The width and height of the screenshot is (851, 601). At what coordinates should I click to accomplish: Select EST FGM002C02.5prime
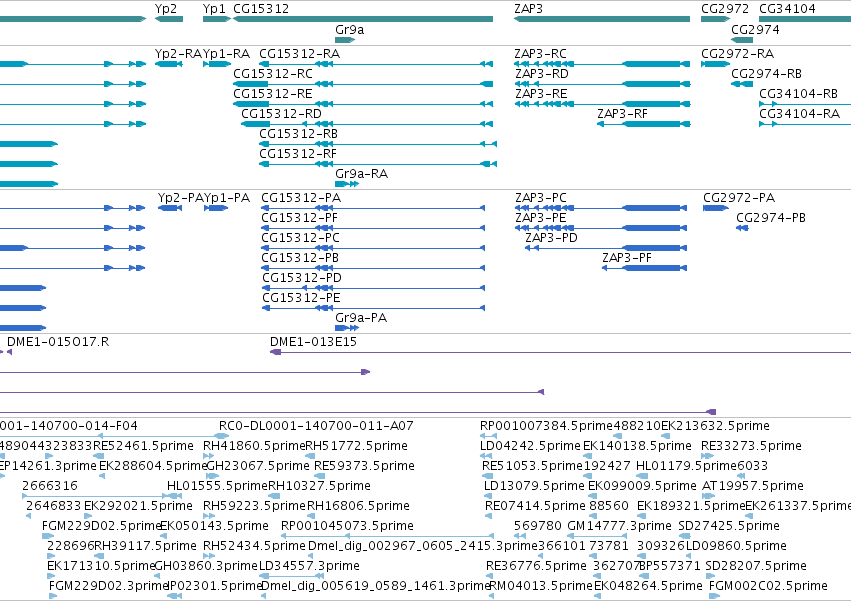[769, 587]
